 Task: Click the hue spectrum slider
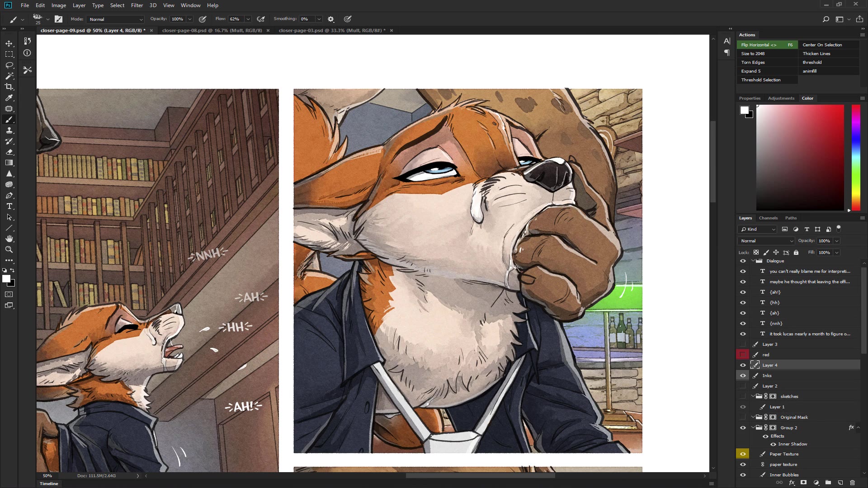pos(856,158)
